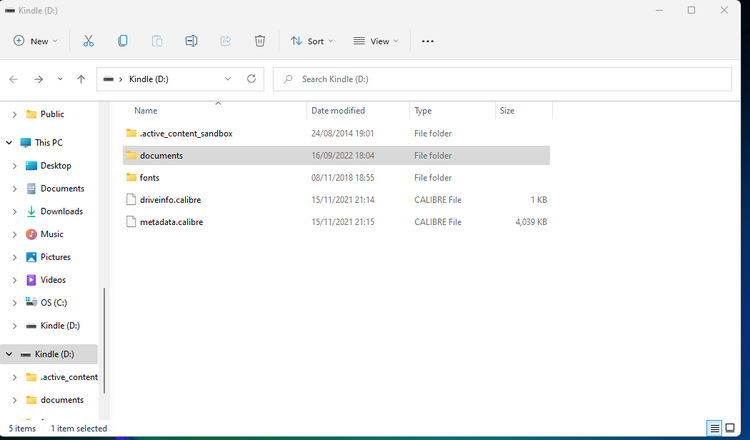Click the Up directory arrow
Viewport: 750px width, 440px height.
81,79
